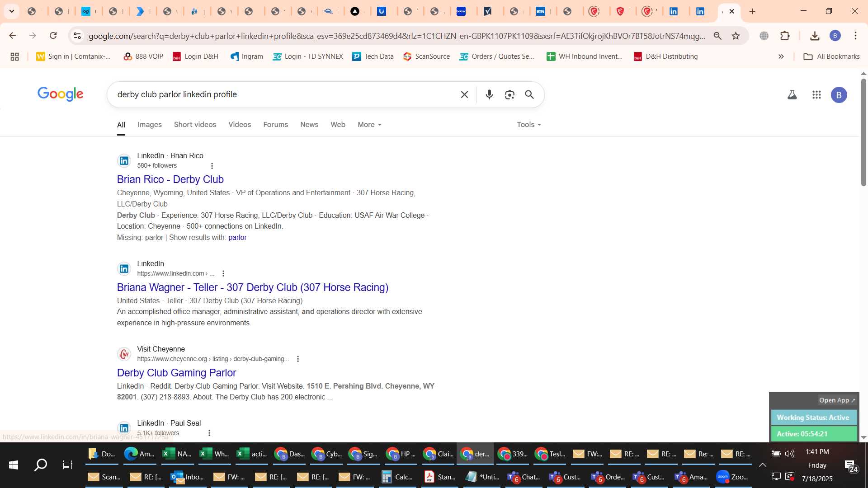Show hidden system tray icons
The height and width of the screenshot is (488, 868).
click(762, 465)
